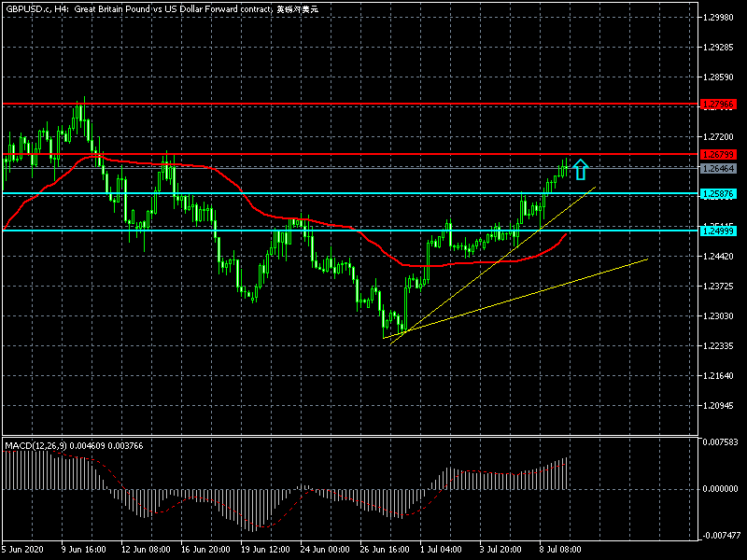Click the 1.23725 price axis label
The width and height of the screenshot is (747, 560).
click(x=718, y=286)
